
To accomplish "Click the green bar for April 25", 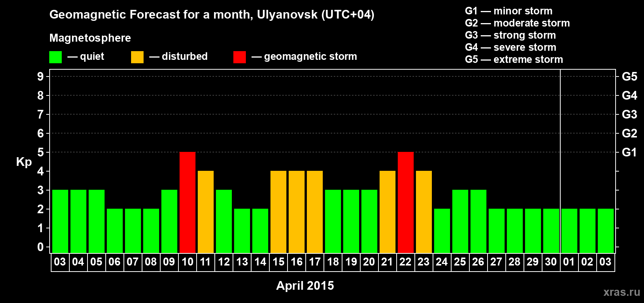I will click(x=460, y=221).
